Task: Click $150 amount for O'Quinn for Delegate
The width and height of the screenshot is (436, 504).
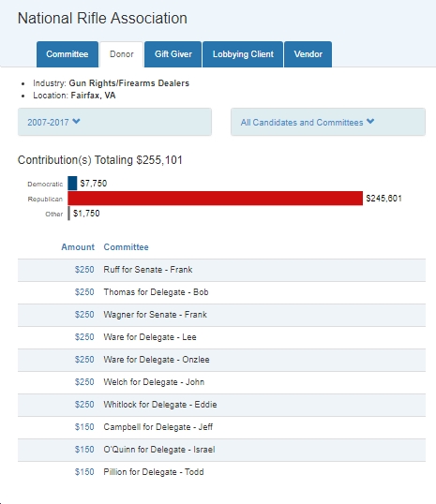Action: coord(84,450)
